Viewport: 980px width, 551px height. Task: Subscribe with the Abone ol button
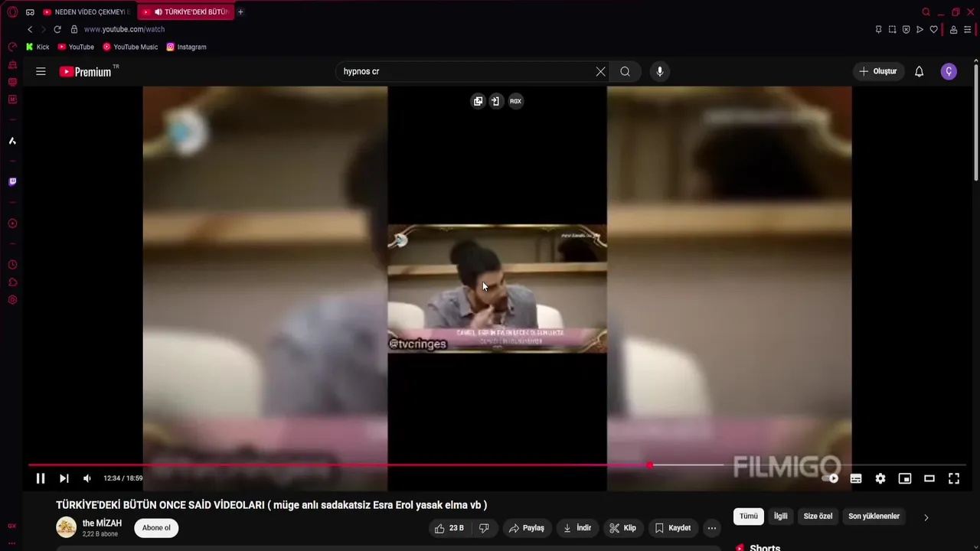156,528
